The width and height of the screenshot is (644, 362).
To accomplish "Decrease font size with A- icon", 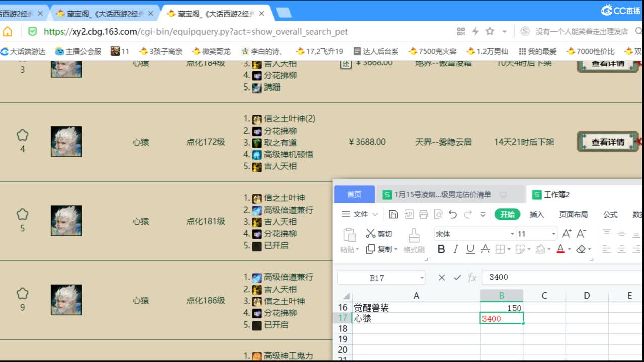I will [581, 233].
